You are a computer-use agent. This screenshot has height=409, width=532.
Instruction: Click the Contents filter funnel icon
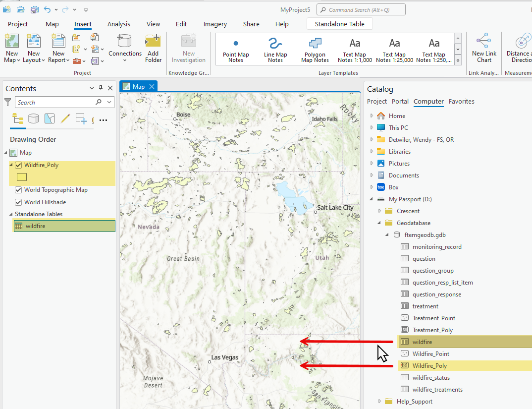pyautogui.click(x=7, y=102)
